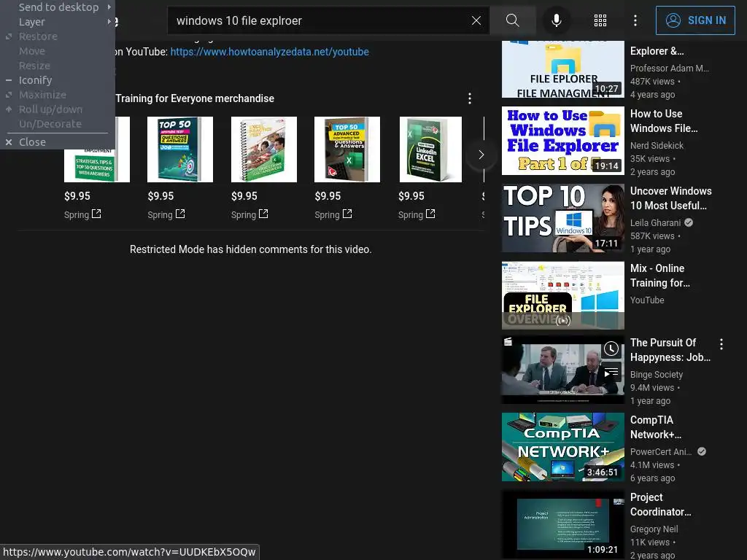Add Pursuit Of Happyness video to queue
The width and height of the screenshot is (747, 560).
tap(611, 373)
